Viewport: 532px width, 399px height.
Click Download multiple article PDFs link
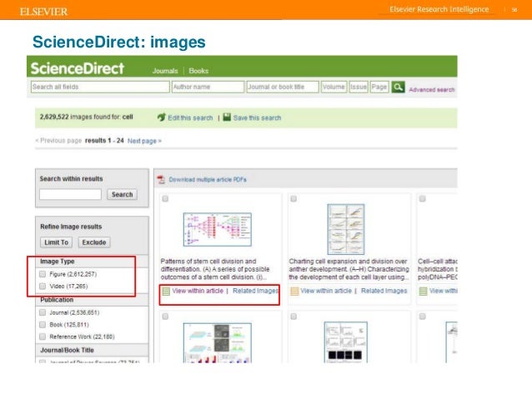[x=208, y=180]
